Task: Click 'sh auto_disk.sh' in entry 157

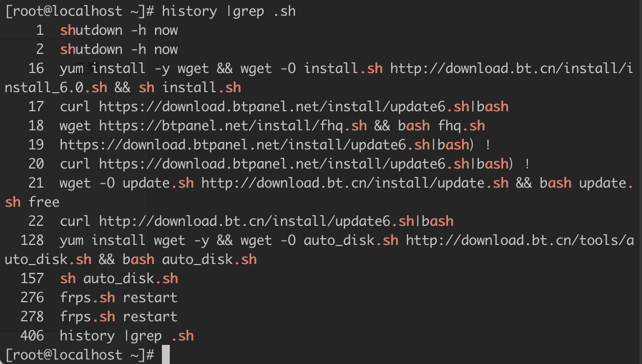Action: point(119,279)
